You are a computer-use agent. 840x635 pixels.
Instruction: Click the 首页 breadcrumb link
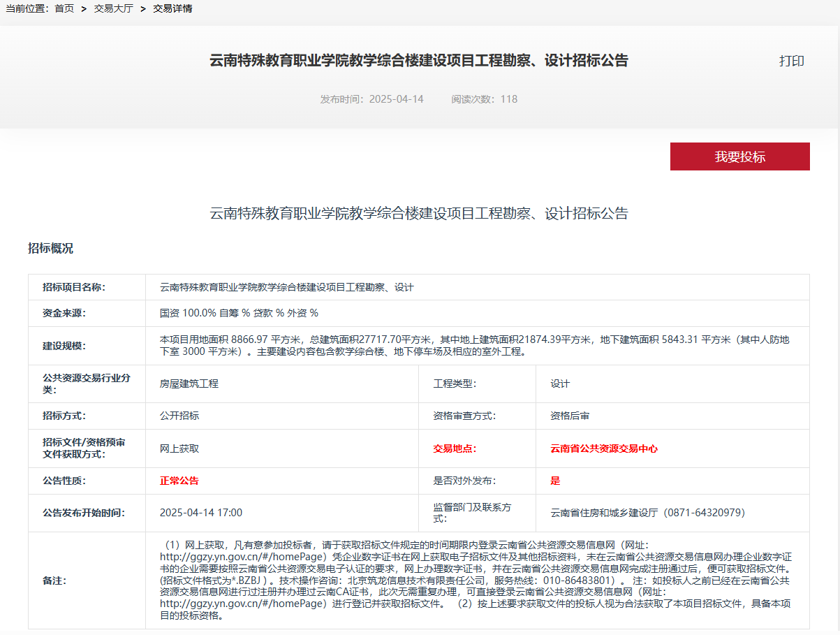click(x=64, y=8)
